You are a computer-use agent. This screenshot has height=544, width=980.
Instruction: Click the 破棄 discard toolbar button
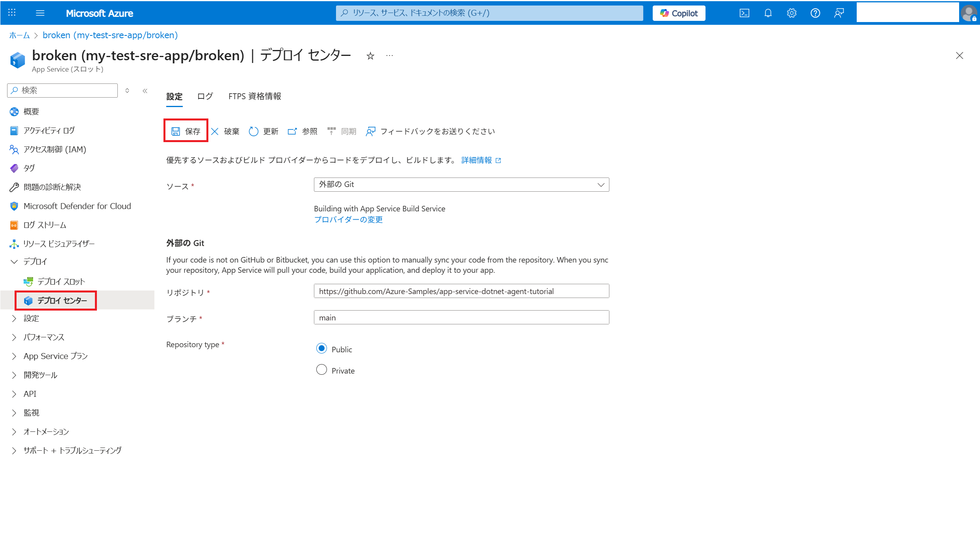pos(225,131)
